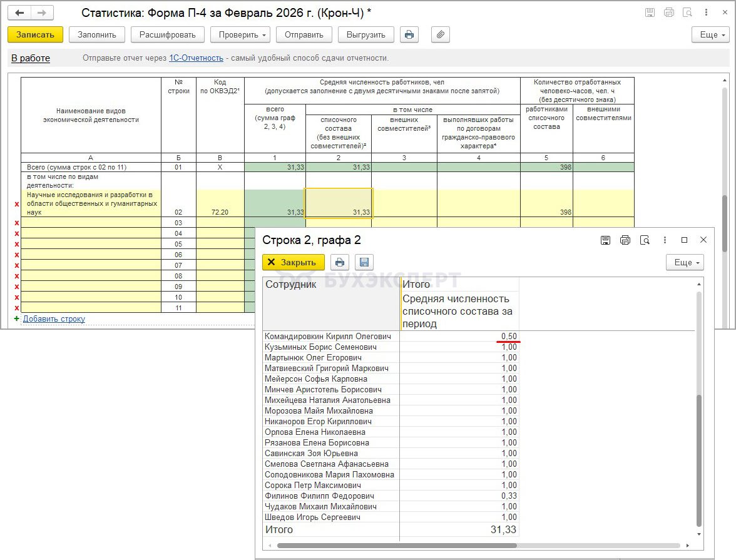The image size is (736, 560).
Task: Open Еще menu in the popup window
Action: (x=685, y=262)
